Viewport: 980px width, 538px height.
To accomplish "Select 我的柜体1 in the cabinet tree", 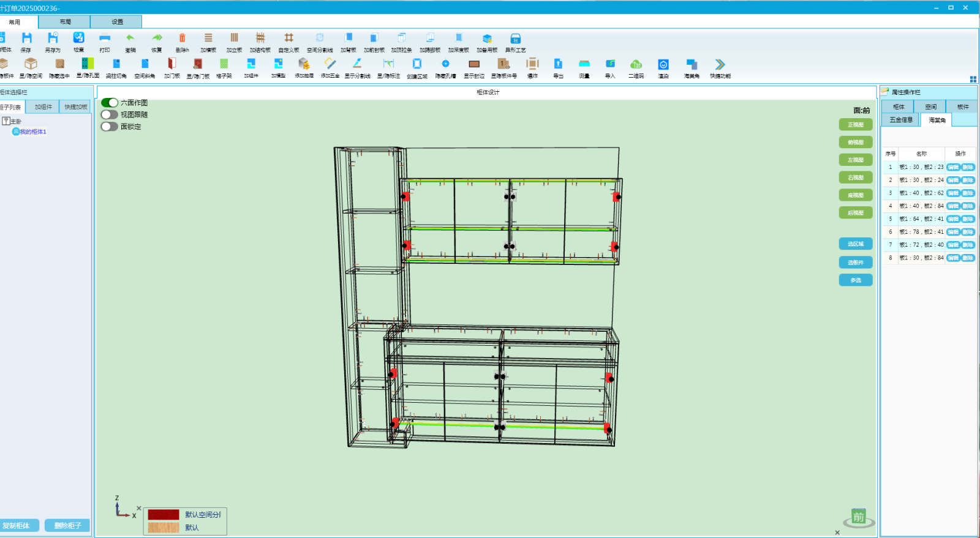I will point(32,132).
